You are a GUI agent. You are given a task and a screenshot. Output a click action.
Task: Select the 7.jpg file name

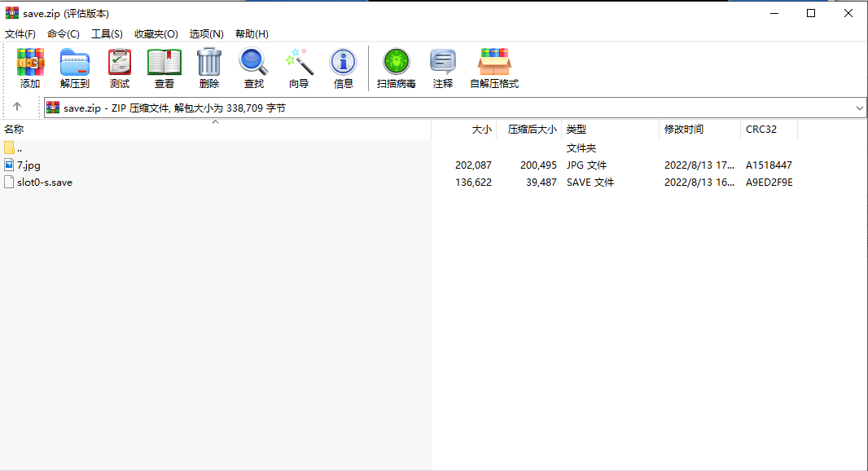point(28,165)
